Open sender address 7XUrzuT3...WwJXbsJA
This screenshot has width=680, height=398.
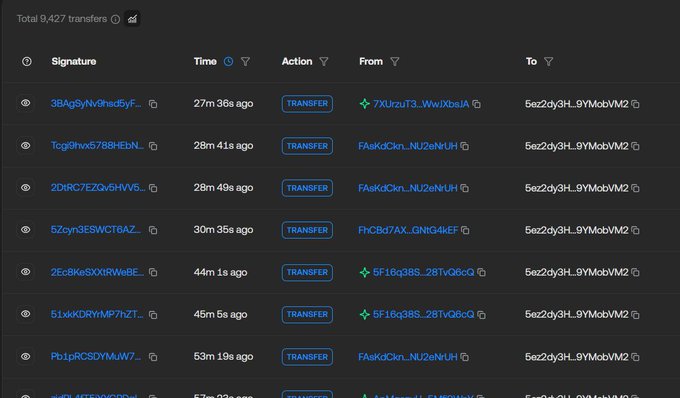tap(421, 104)
